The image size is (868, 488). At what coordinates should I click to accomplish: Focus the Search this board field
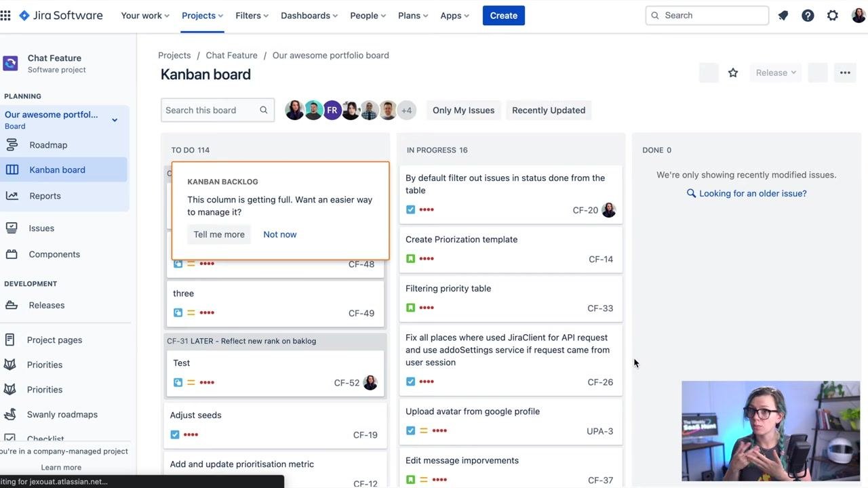(x=218, y=110)
